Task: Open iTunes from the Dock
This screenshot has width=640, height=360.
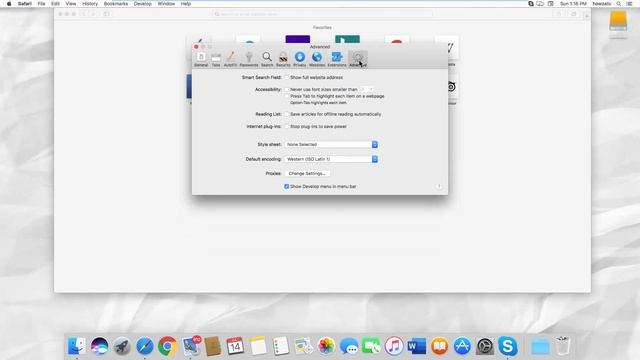Action: click(394, 346)
